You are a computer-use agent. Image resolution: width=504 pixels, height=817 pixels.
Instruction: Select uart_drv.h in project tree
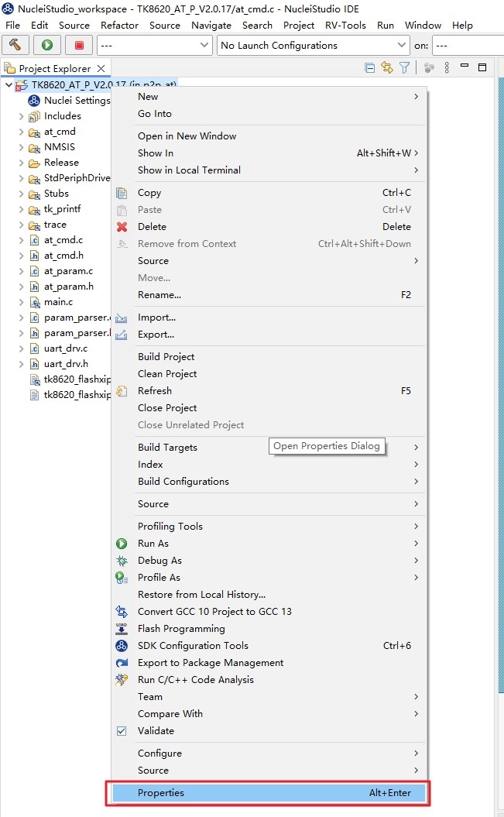tap(66, 364)
